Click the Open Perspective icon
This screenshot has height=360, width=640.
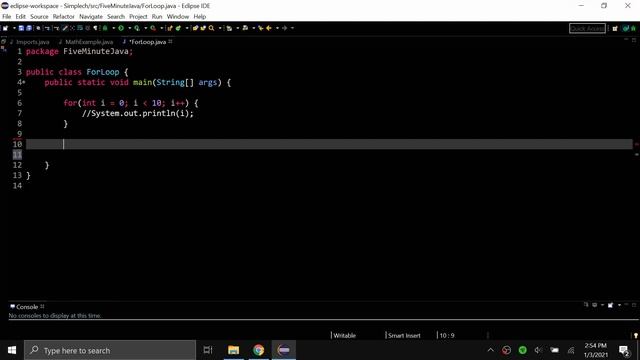click(x=615, y=28)
